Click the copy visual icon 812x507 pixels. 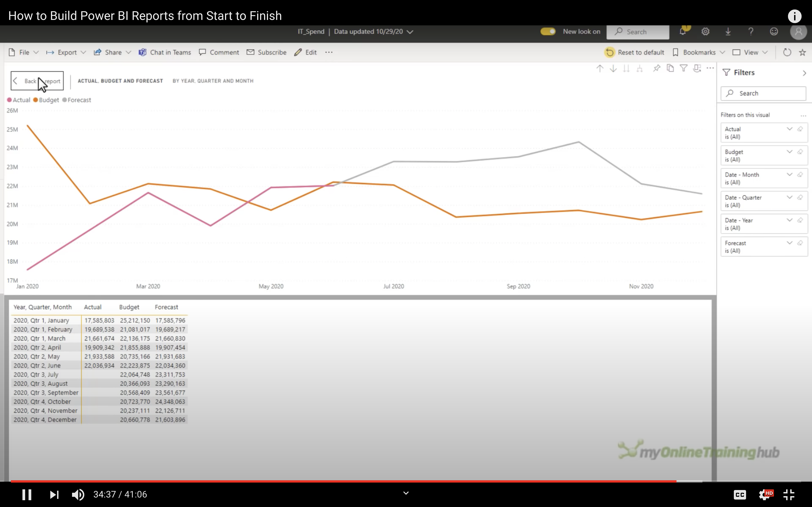pos(670,68)
